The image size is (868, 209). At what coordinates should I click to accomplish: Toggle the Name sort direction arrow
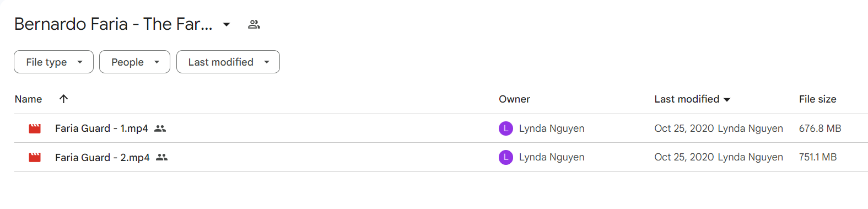[64, 99]
